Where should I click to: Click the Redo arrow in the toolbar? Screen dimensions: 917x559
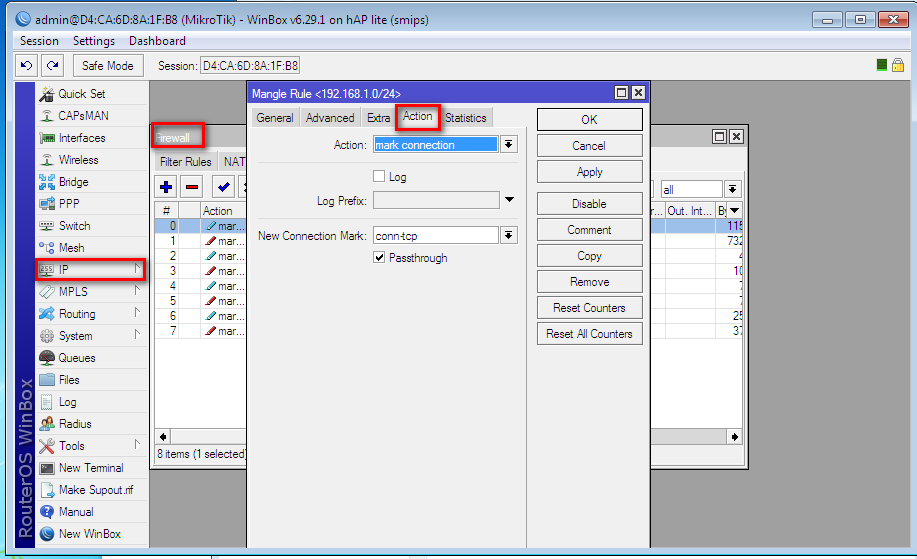(x=53, y=65)
